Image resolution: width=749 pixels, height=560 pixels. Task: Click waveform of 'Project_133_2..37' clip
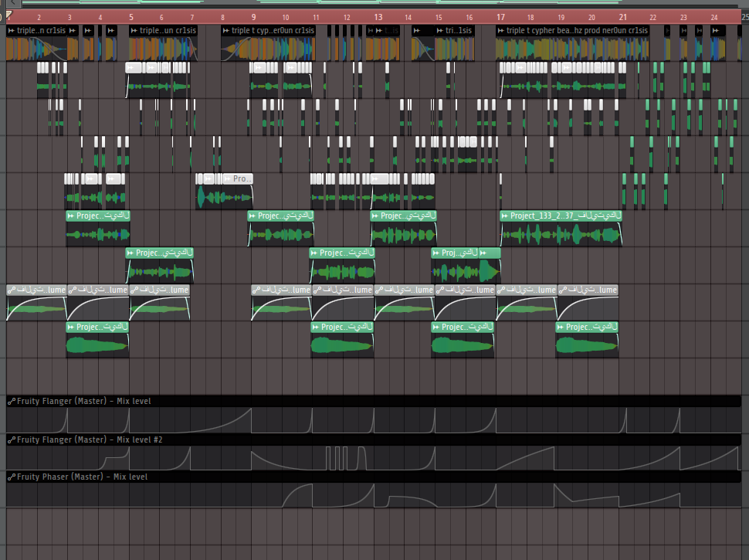pyautogui.click(x=561, y=234)
